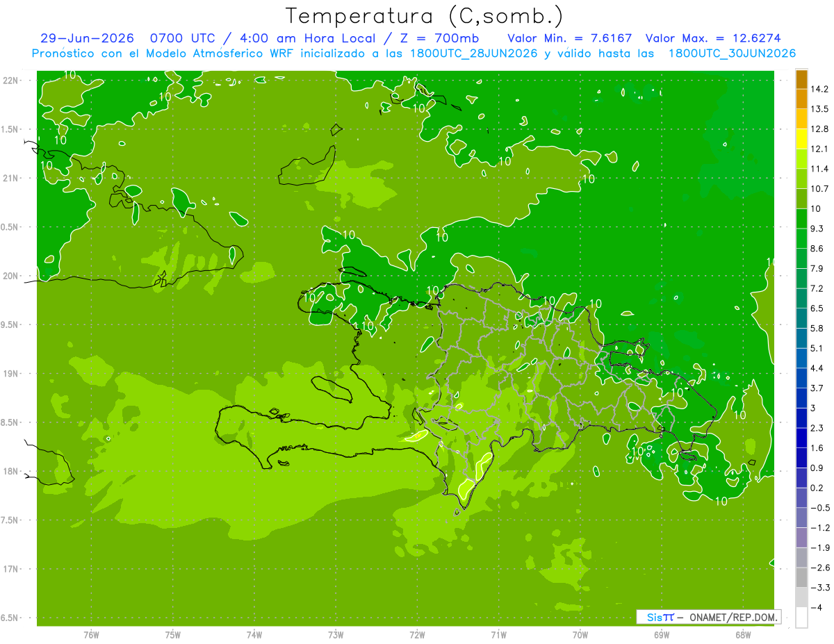Click the longitude axis label "71W"
This screenshot has height=644, width=834.
pos(498,635)
